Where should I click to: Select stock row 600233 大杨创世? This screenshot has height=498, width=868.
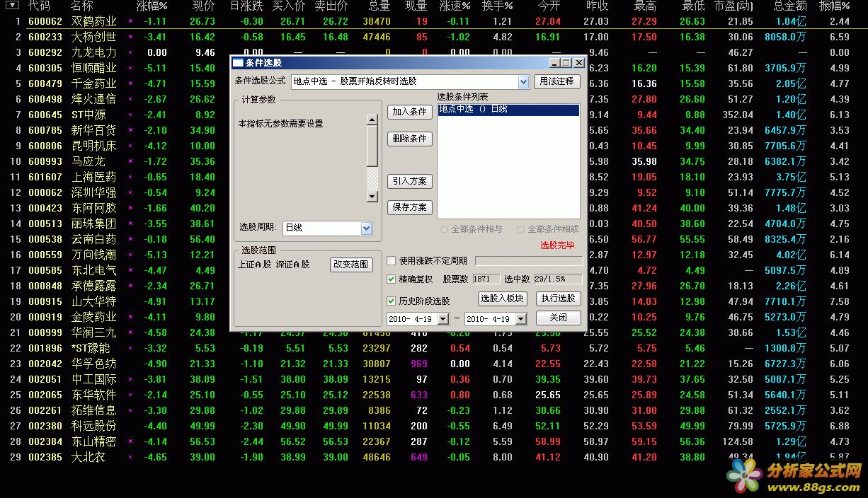[x=434, y=37]
